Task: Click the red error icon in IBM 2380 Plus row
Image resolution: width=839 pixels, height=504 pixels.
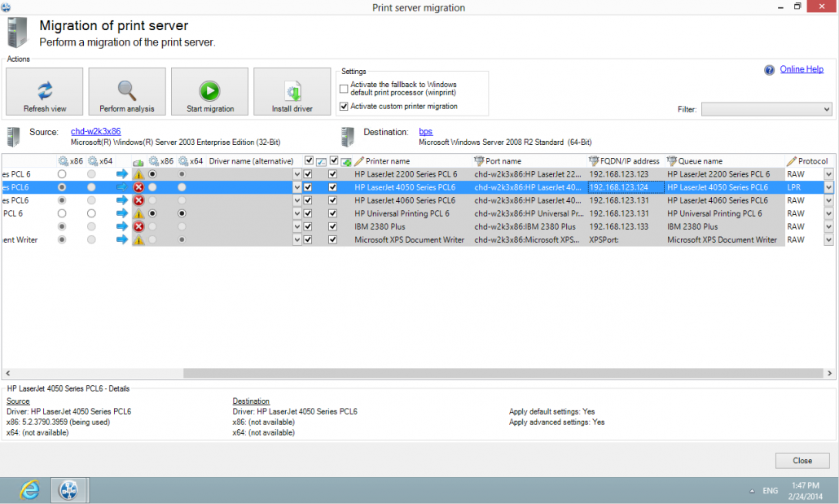Action: [138, 226]
